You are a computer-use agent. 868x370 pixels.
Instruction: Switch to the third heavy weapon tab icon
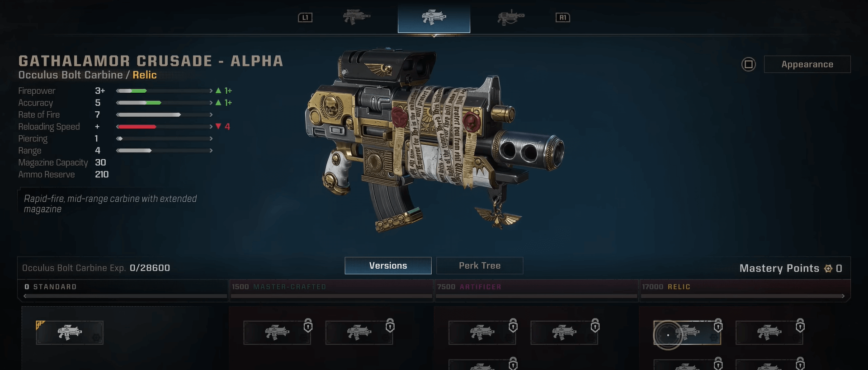click(511, 17)
